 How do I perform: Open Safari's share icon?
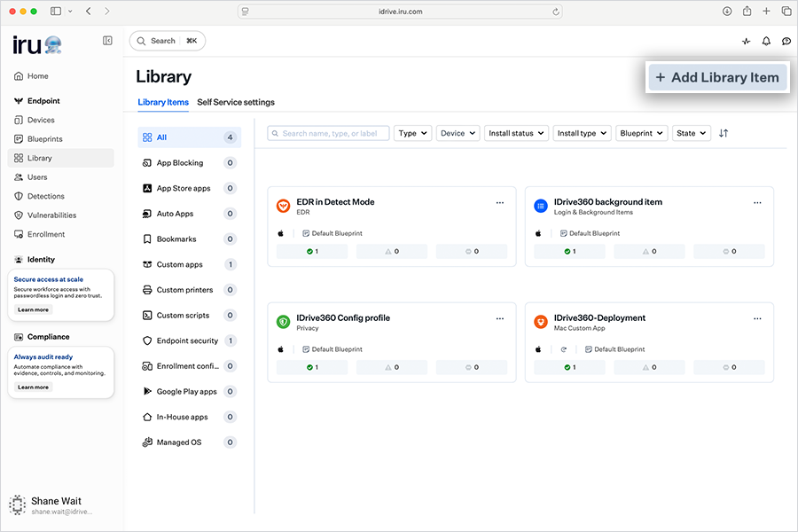[x=747, y=12]
